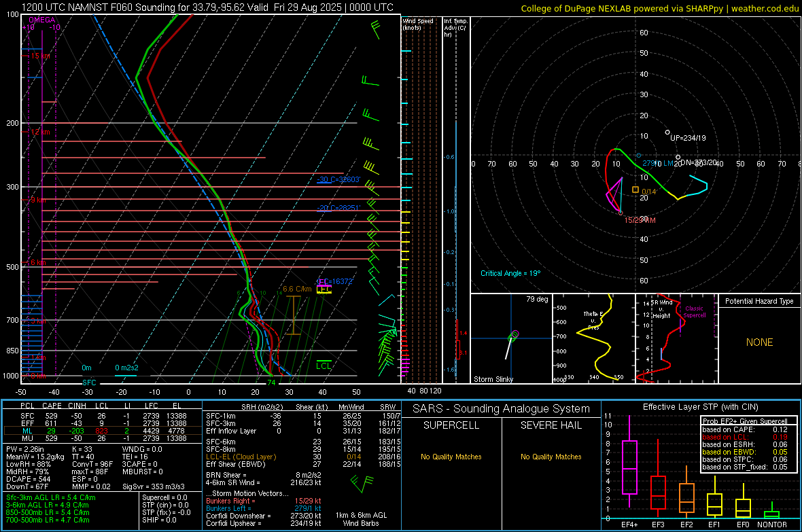Click the Sfc-3km AGL LR = 5.4 C/km line
This screenshot has height=532, width=802.
point(51,497)
